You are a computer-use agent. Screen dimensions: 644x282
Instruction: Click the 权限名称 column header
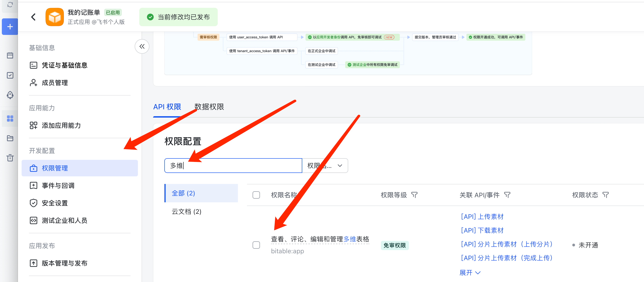point(284,195)
